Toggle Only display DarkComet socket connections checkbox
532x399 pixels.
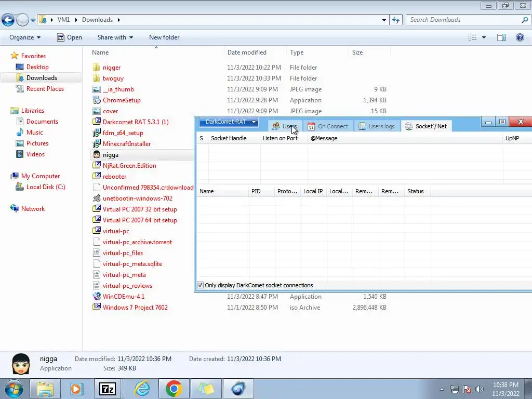point(201,285)
